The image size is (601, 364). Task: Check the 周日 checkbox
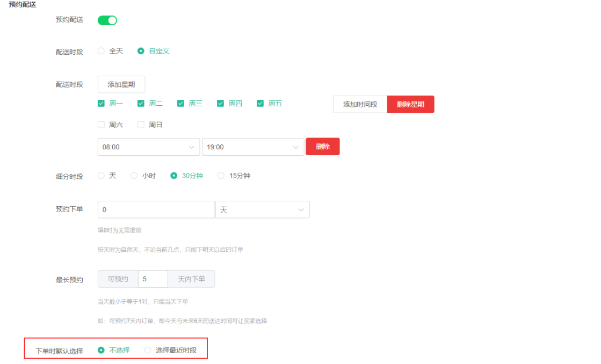tap(141, 125)
